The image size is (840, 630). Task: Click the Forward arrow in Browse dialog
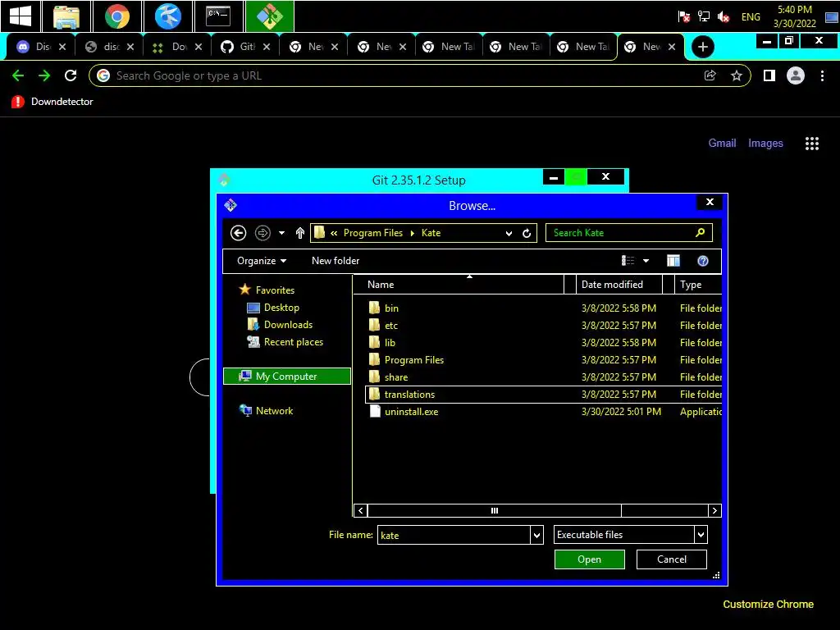click(262, 233)
